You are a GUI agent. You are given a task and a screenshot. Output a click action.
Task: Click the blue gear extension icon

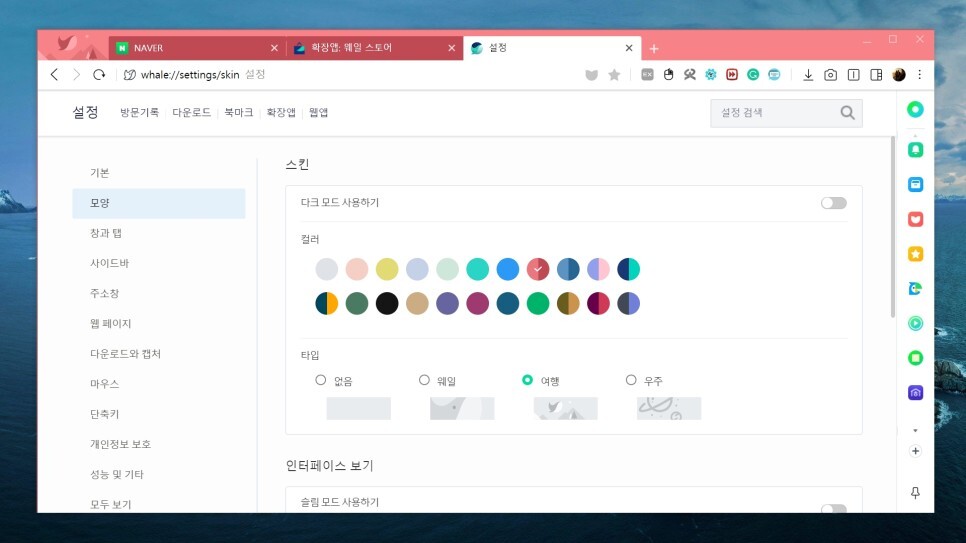(711, 74)
